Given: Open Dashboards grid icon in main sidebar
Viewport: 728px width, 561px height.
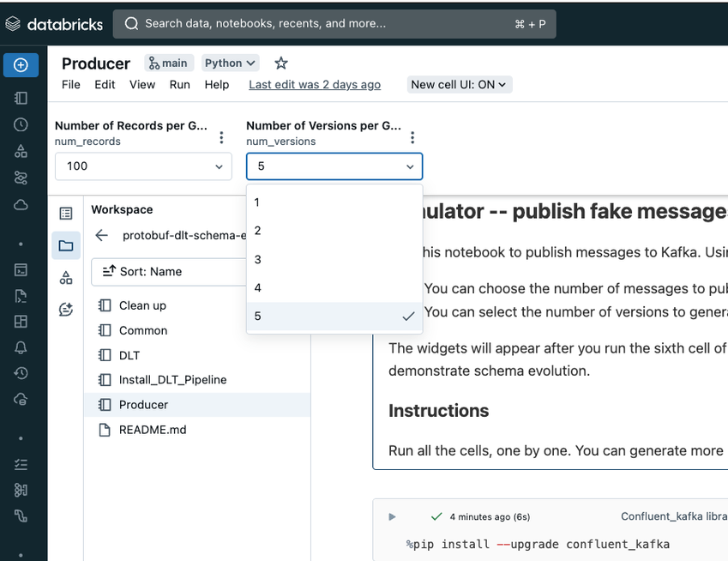Looking at the screenshot, I should (21, 322).
